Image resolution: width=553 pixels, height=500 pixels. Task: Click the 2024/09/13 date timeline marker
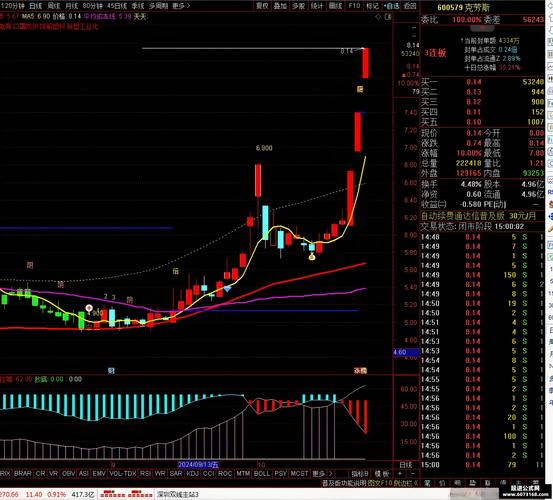(x=198, y=464)
